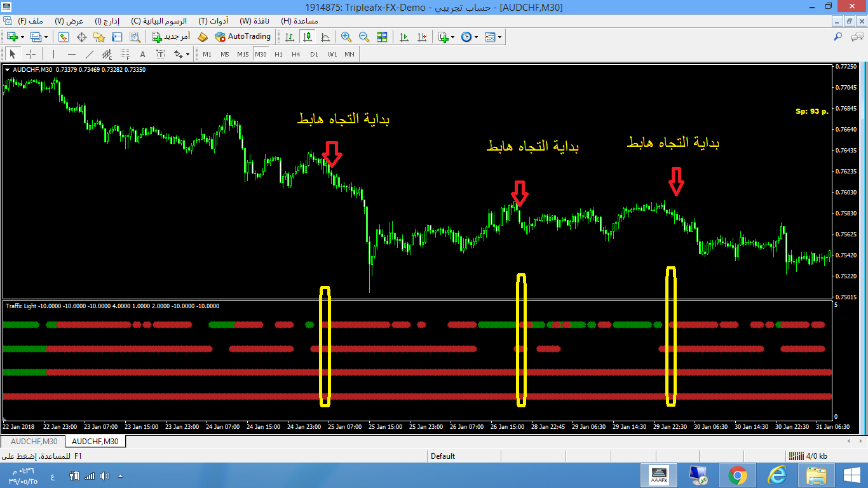This screenshot has width=868, height=488.
Task: Toggle AutoTrading on or off
Action: 243,37
